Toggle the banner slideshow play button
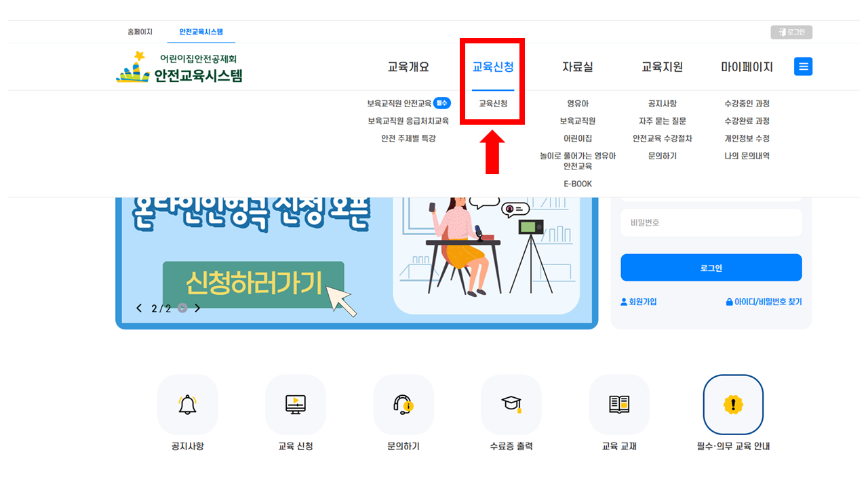The width and height of the screenshot is (868, 488). coord(182,308)
